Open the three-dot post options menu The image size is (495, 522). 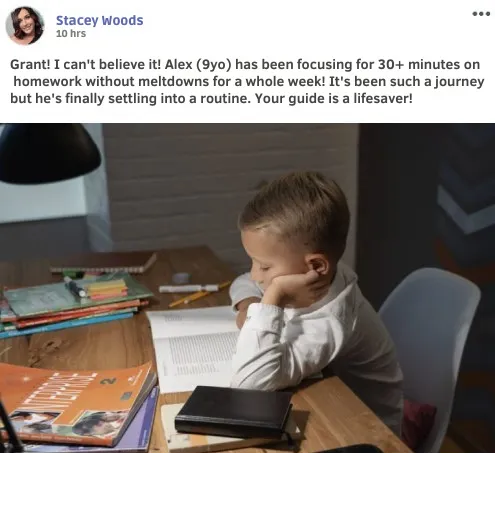point(481,14)
